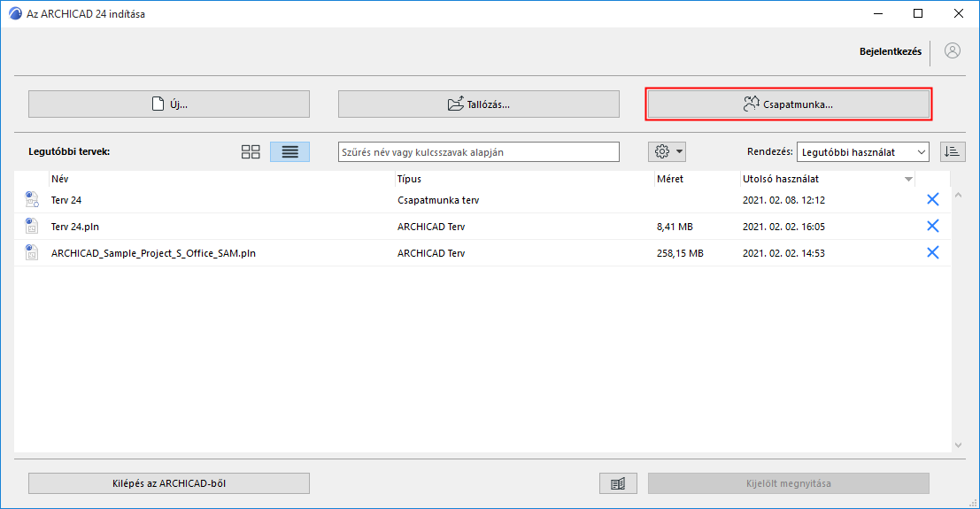Click the 8,41 MB size cell
This screenshot has width=980, height=509.
point(675,227)
